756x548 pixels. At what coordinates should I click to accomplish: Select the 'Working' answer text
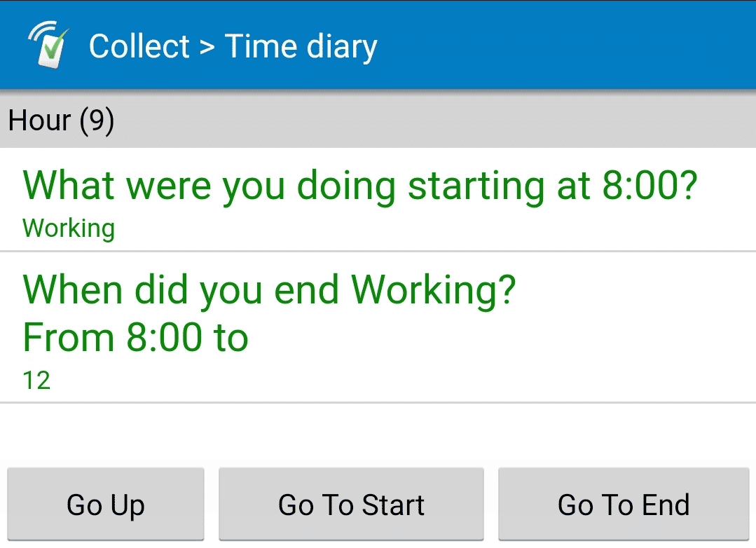point(69,228)
